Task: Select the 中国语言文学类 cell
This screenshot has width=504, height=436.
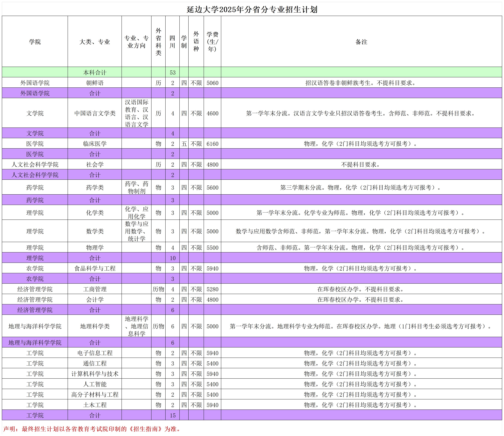Action: tap(95, 113)
